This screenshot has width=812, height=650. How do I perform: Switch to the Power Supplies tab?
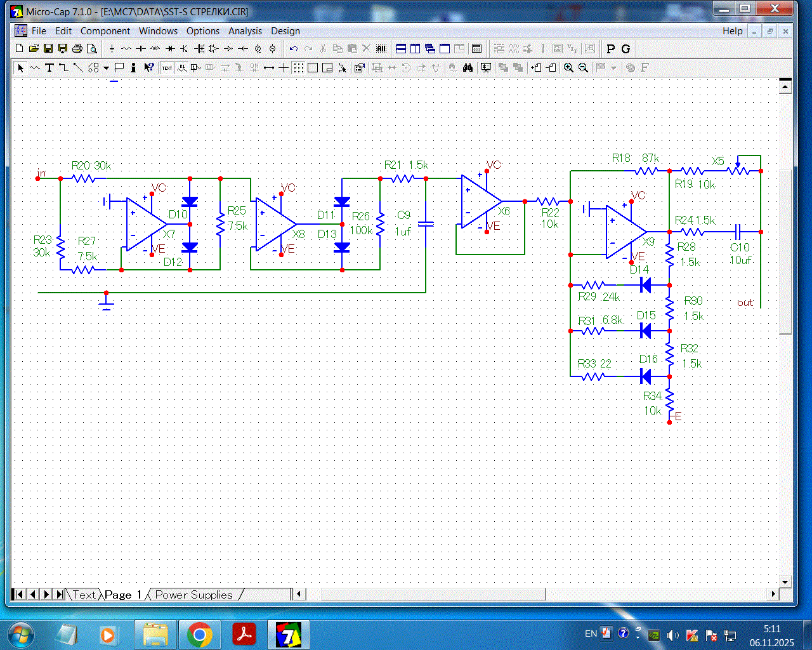(x=193, y=595)
